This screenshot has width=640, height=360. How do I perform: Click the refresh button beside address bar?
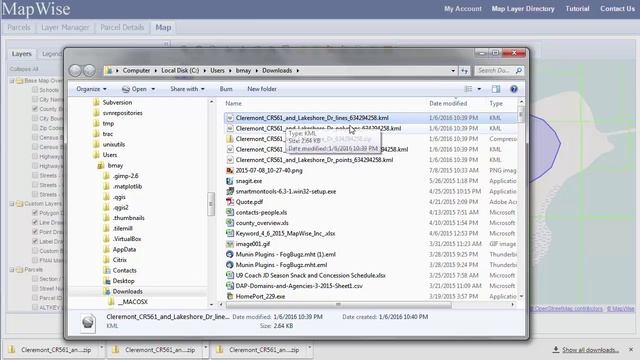point(464,71)
